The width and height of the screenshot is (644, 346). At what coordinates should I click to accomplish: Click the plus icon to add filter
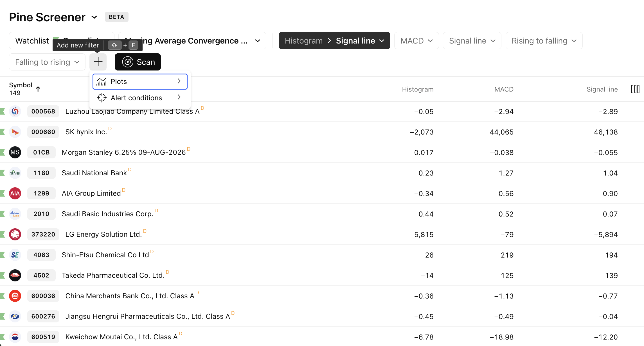point(98,62)
